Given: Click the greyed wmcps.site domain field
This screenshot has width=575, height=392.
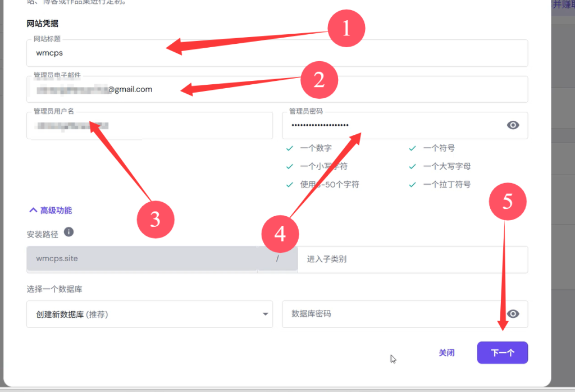Looking at the screenshot, I should tap(142, 259).
